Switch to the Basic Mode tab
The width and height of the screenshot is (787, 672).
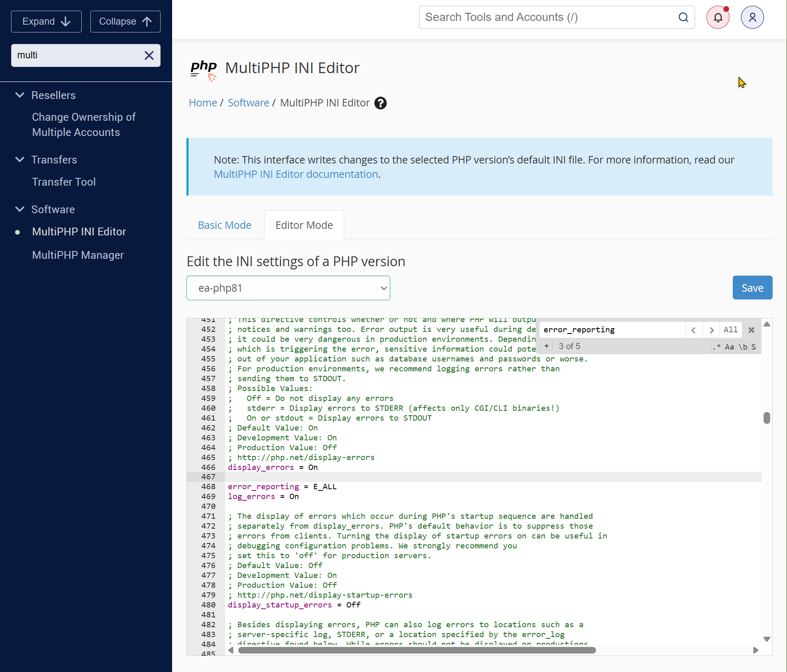click(225, 225)
